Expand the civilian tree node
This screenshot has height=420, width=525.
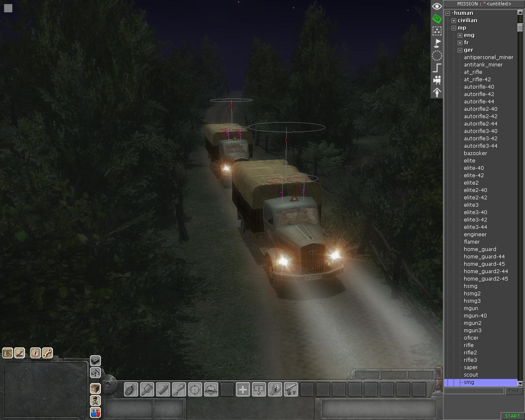(x=454, y=21)
